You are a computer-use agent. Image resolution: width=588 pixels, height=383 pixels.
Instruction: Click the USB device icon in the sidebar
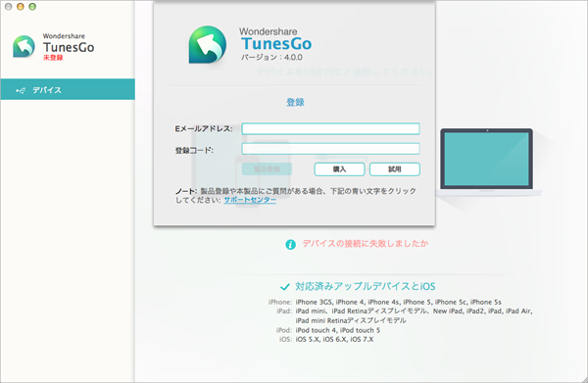click(x=21, y=90)
